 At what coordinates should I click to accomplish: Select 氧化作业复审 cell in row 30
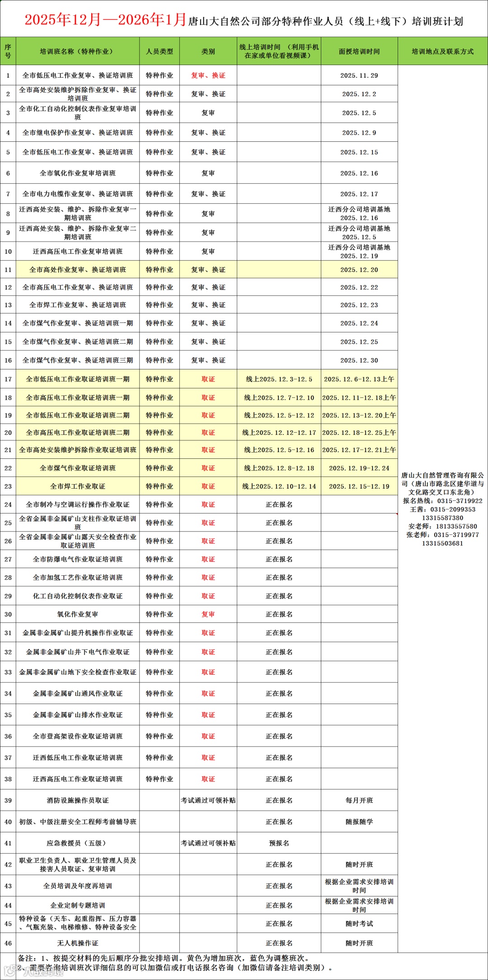pyautogui.click(x=78, y=614)
